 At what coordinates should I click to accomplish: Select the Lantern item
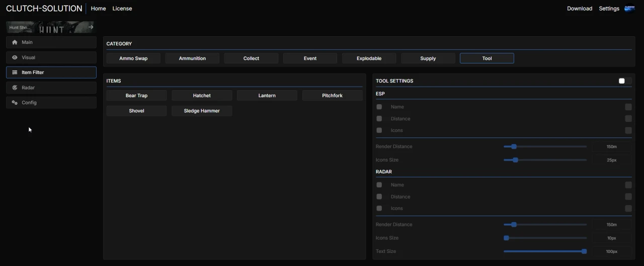pyautogui.click(x=267, y=96)
